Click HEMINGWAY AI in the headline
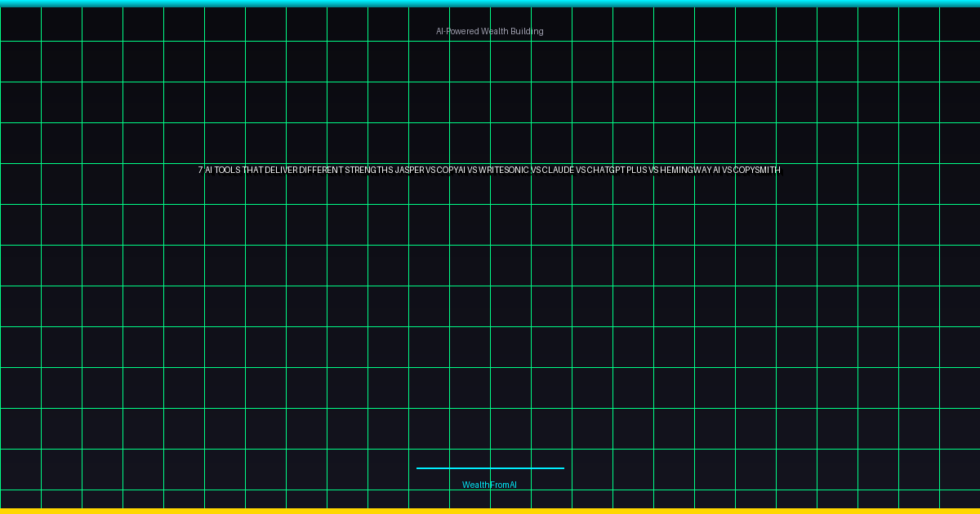 [x=691, y=171]
